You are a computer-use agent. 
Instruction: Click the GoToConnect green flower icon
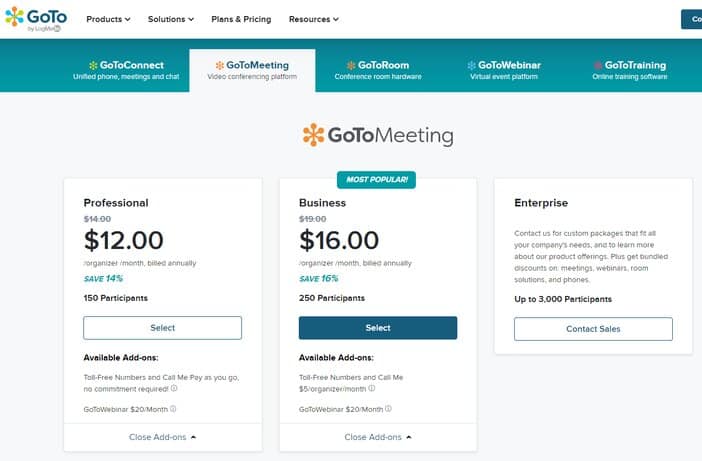pos(93,65)
